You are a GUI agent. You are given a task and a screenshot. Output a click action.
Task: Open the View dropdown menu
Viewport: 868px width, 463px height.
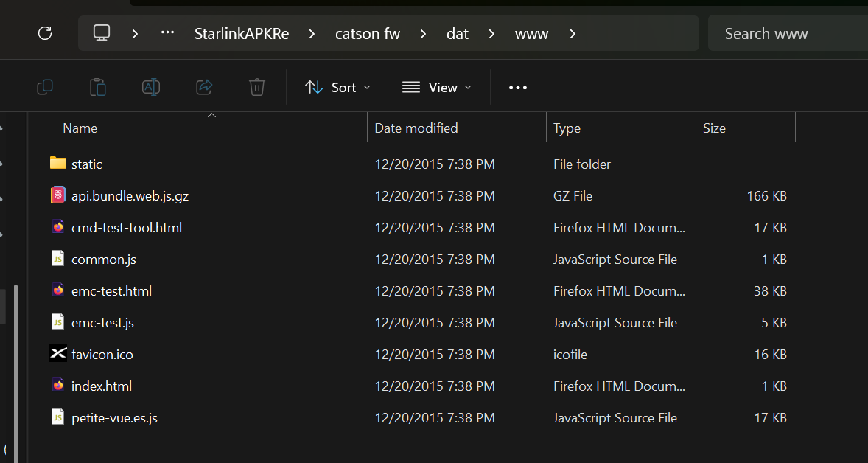click(x=437, y=88)
